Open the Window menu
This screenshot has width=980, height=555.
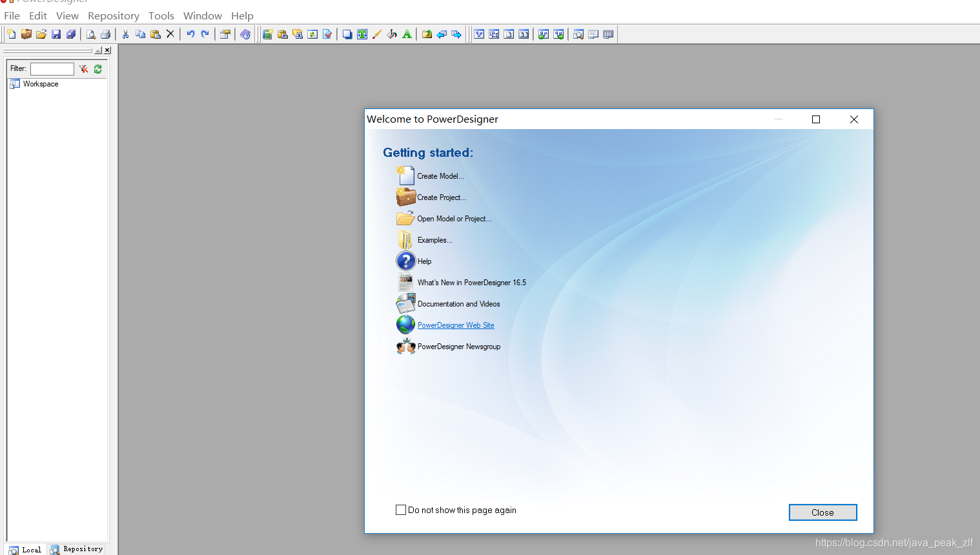[203, 15]
